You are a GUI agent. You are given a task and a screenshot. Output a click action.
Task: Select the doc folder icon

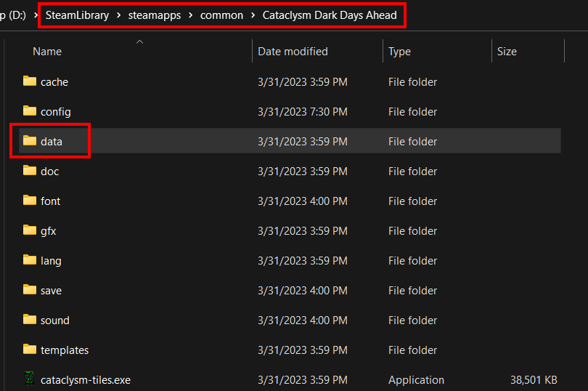pos(30,171)
